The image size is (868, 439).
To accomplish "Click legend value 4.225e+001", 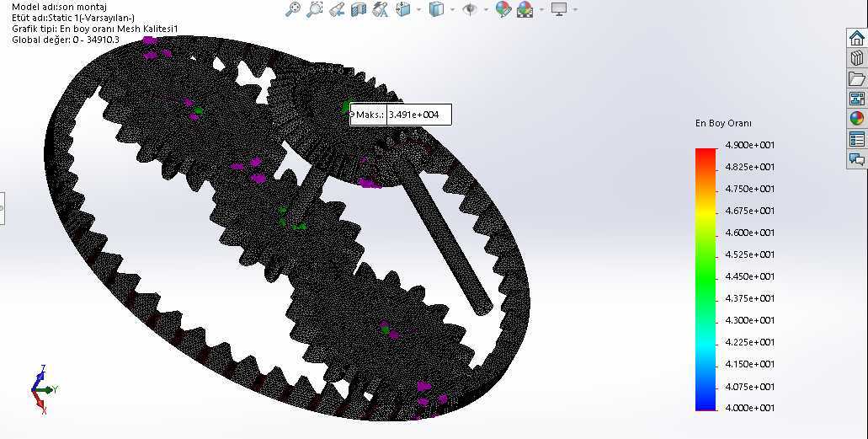I will click(x=749, y=342).
